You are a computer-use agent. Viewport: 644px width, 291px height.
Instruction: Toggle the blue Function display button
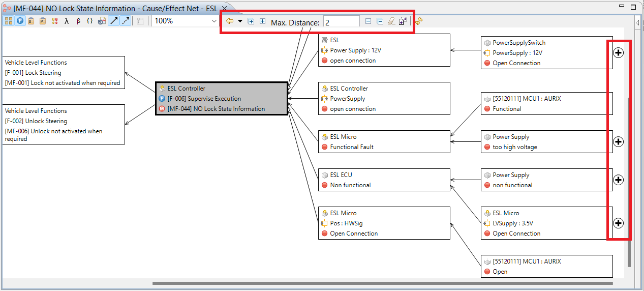pyautogui.click(x=20, y=21)
